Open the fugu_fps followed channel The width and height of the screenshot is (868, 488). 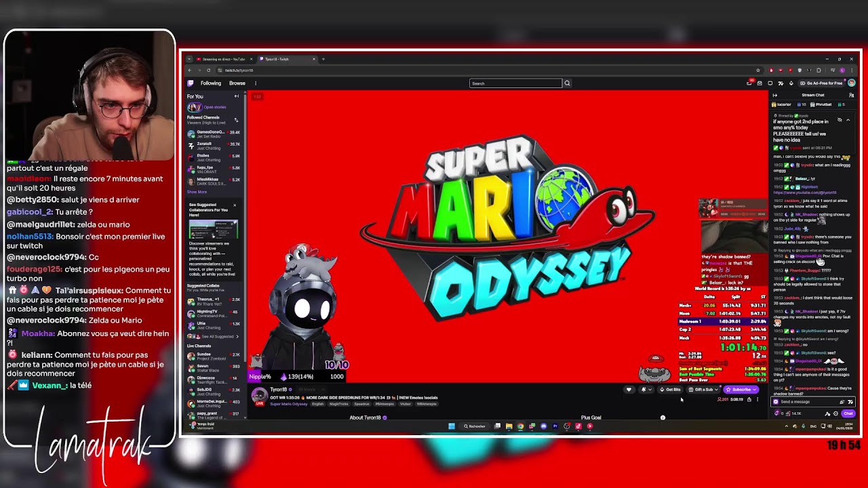pyautogui.click(x=214, y=169)
